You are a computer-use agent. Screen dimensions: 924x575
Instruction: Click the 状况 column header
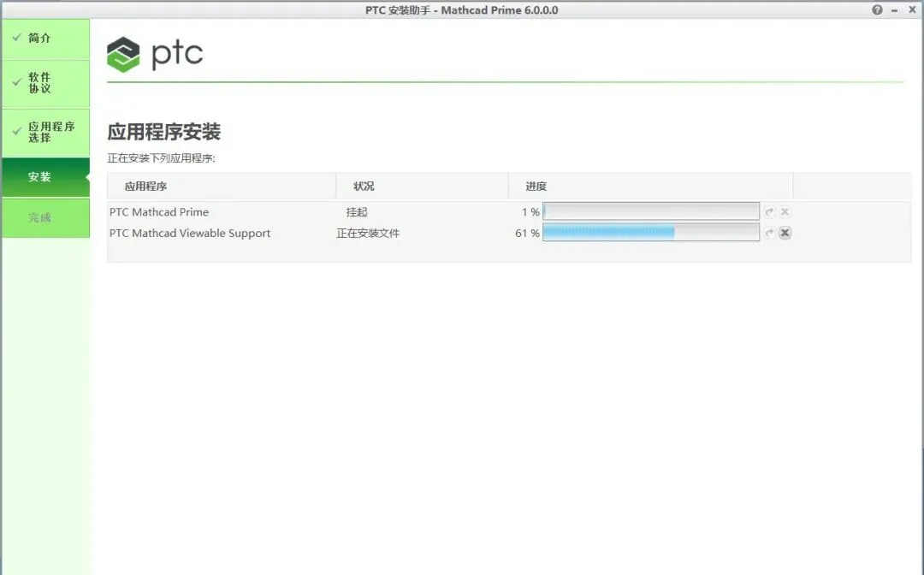pos(422,187)
